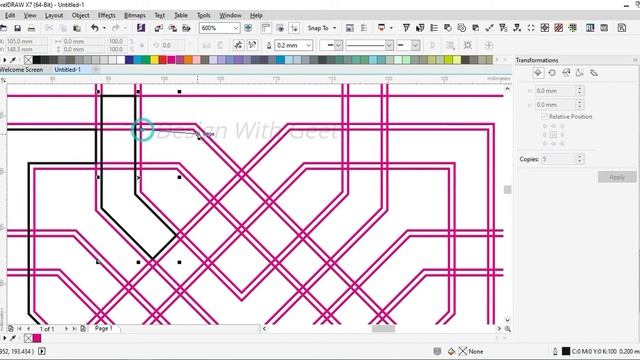The image size is (640, 360).
Task: Select the Position tab in Transformations
Action: (538, 73)
